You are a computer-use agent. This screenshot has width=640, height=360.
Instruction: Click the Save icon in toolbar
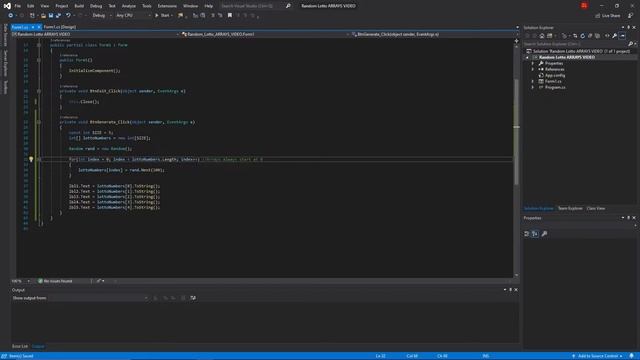coord(51,16)
